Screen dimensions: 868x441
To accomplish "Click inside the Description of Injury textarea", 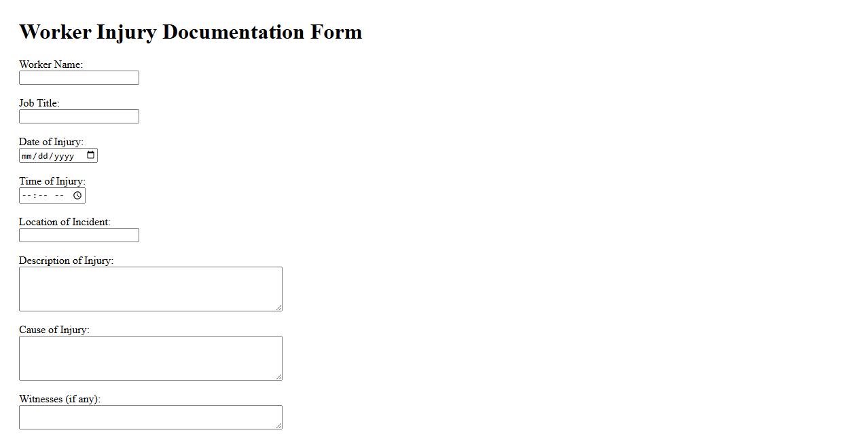I will coord(150,289).
